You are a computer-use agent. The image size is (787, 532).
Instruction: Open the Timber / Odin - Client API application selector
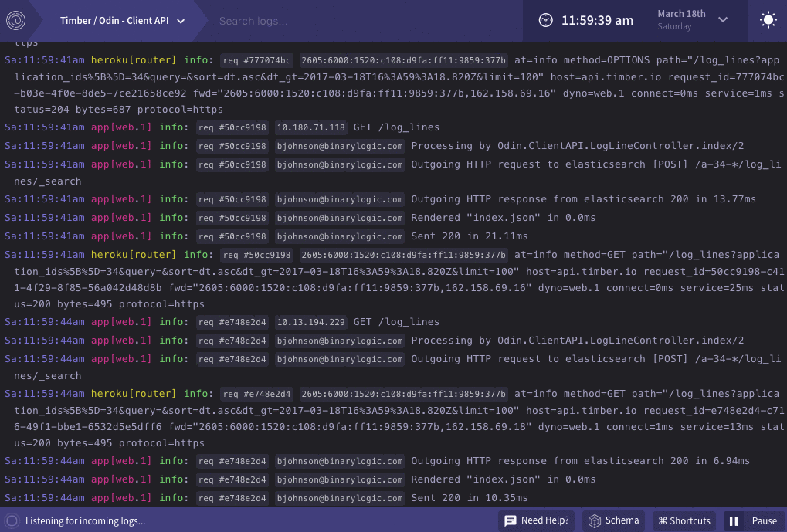123,21
